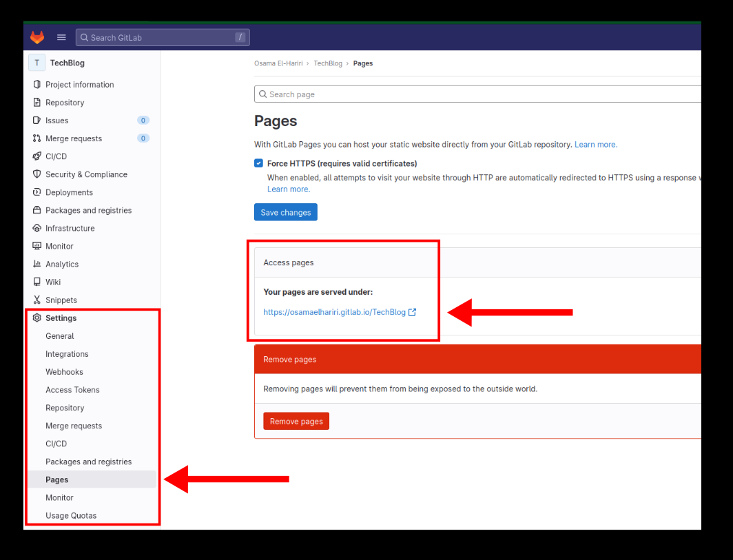The image size is (733, 560).
Task: Disable the Force HTTPS checkbox
Action: point(258,163)
